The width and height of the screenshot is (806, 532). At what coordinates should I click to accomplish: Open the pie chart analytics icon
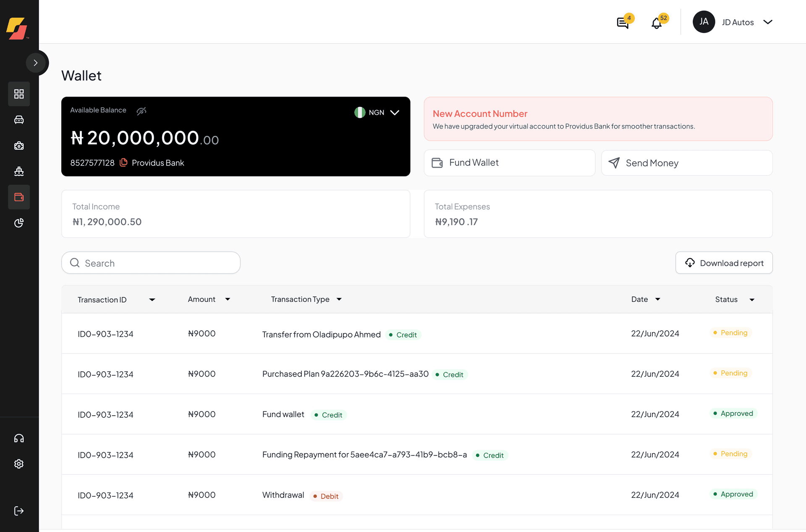pyautogui.click(x=19, y=223)
